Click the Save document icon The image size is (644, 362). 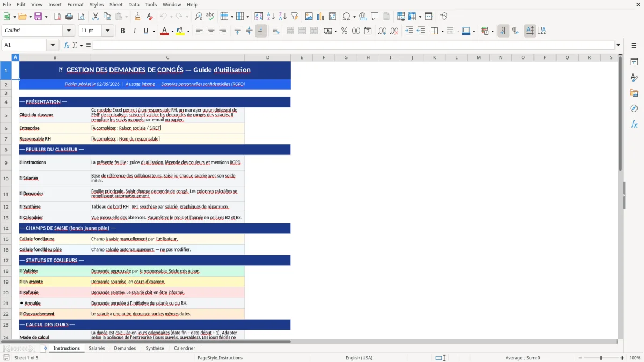click(x=38, y=17)
